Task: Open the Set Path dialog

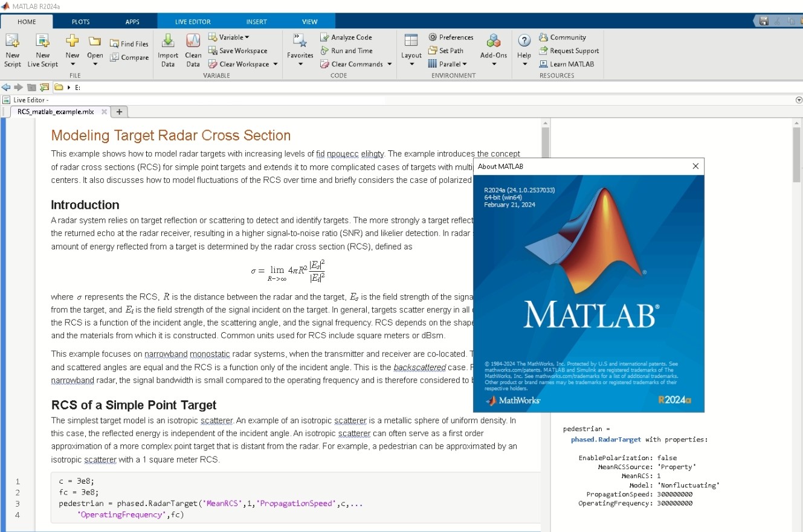Action: (x=446, y=51)
